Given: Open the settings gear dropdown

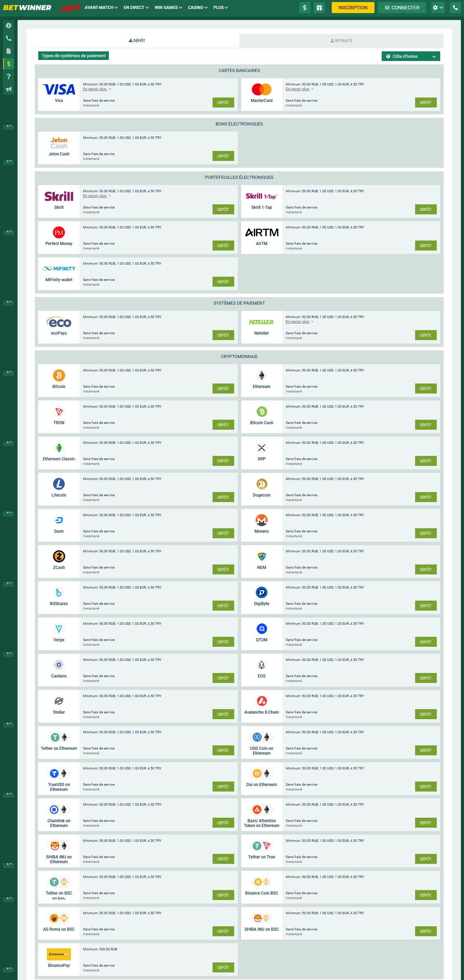Looking at the screenshot, I should [x=438, y=8].
